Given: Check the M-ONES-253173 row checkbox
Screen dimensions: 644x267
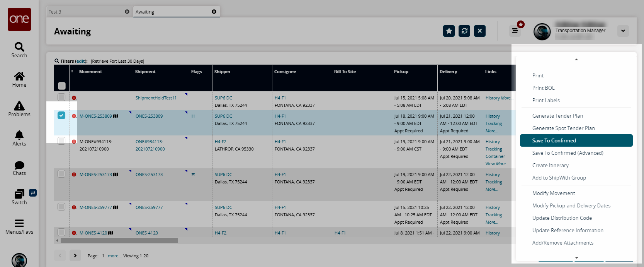Looking at the screenshot, I should 61,174.
